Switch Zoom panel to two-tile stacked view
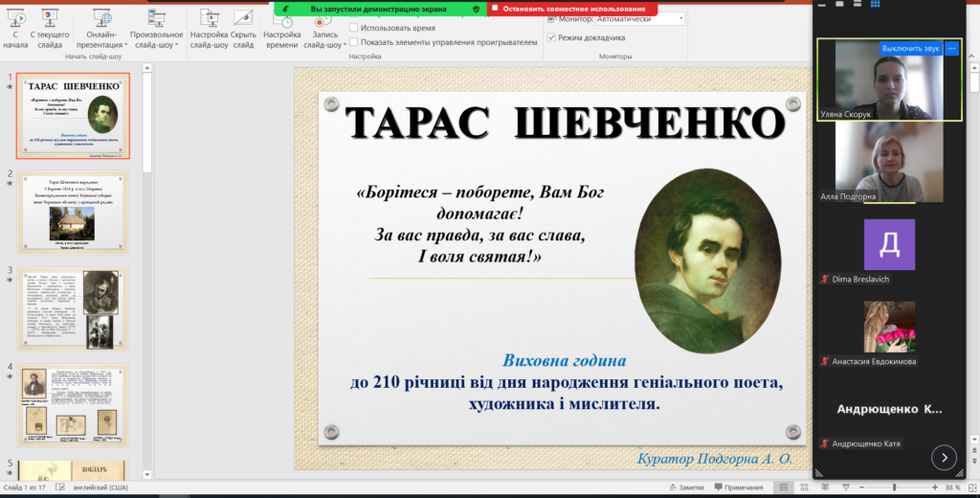 coord(857,4)
